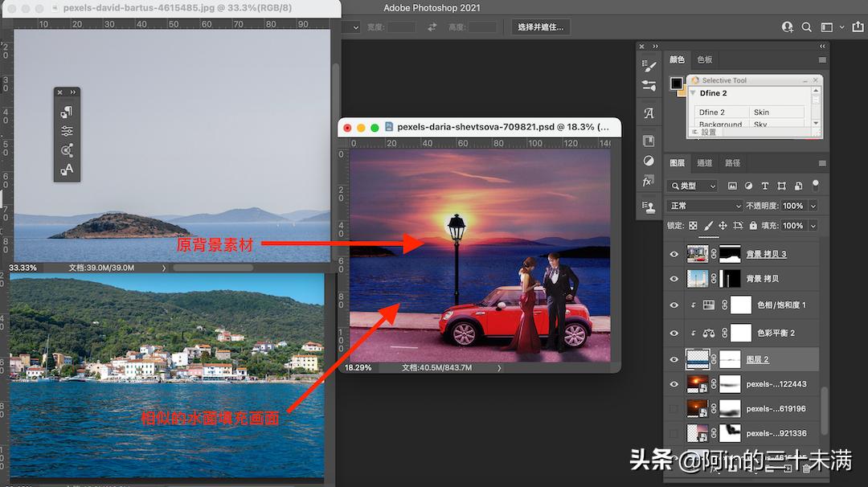Click the 选择并遮住 button
868x487 pixels.
coord(539,27)
